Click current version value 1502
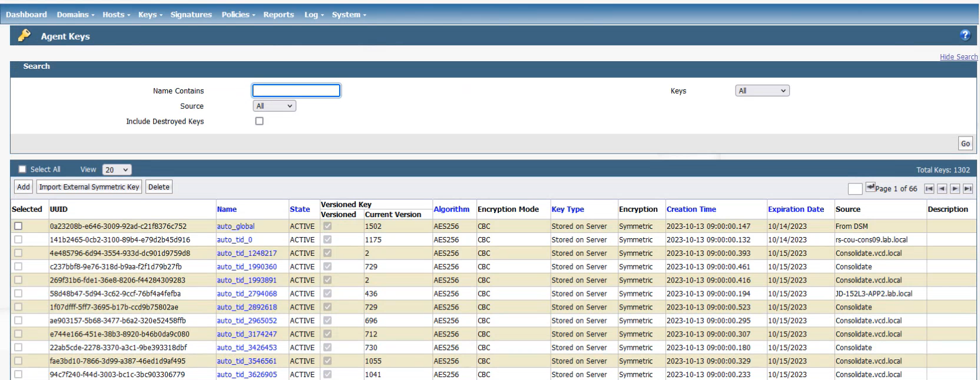The image size is (980, 380). coord(373,226)
